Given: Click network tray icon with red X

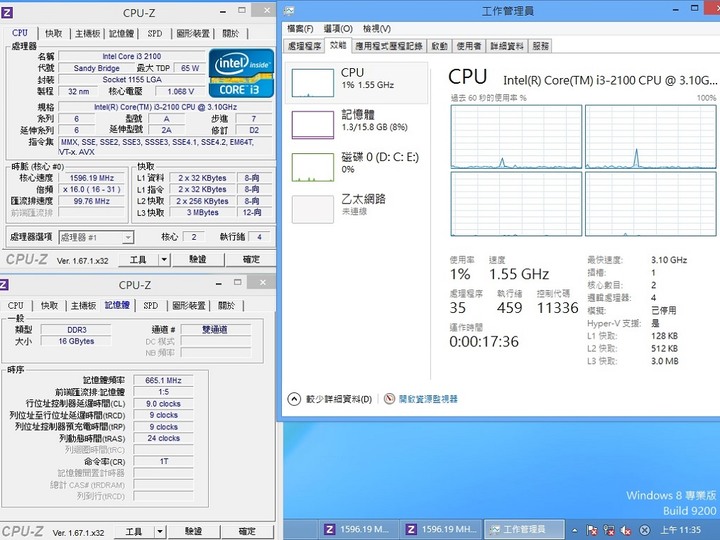Looking at the screenshot, I should click(x=609, y=530).
